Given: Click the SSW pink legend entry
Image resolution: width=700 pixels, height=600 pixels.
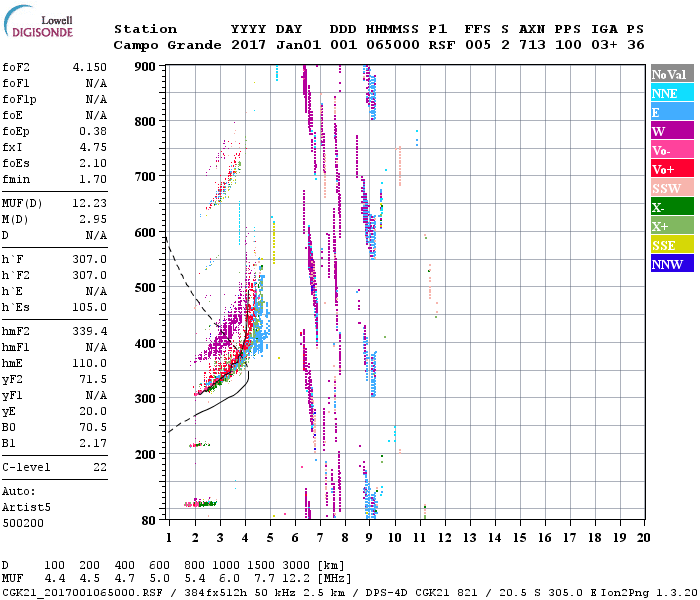Looking at the screenshot, I should click(667, 188).
